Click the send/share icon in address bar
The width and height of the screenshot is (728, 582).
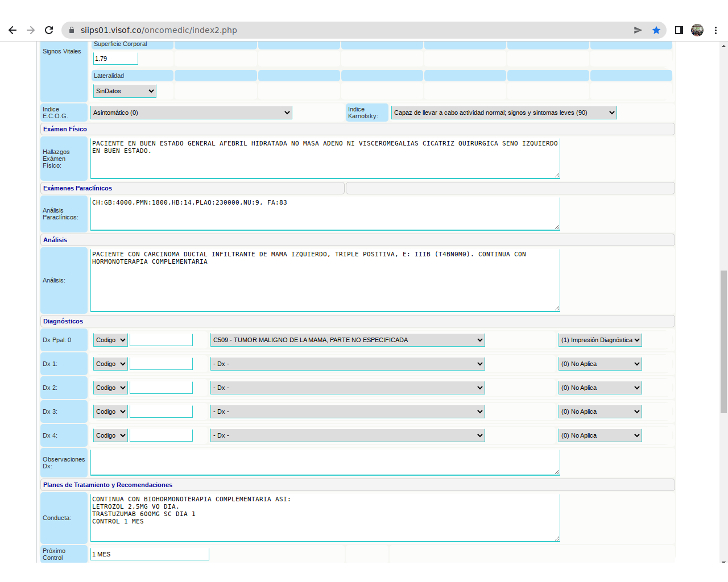[x=638, y=30]
